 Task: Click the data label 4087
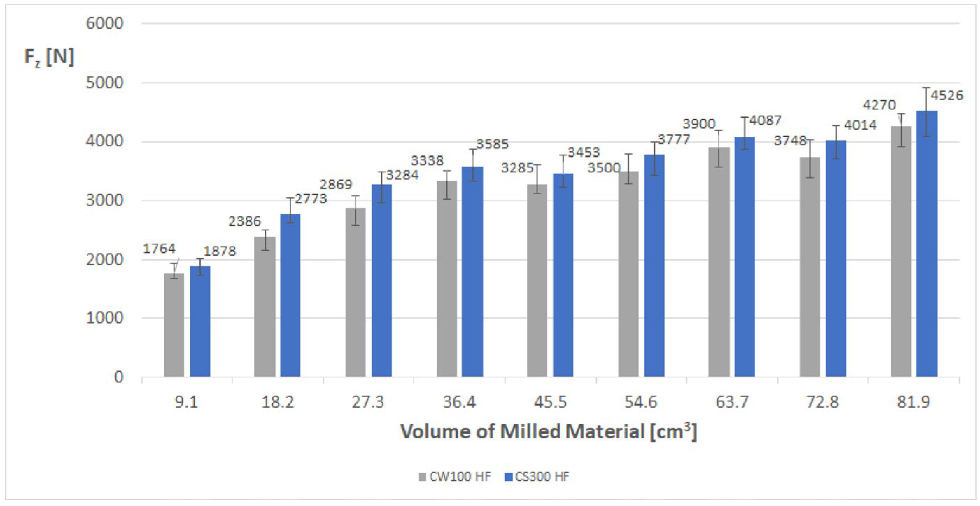coord(765,120)
